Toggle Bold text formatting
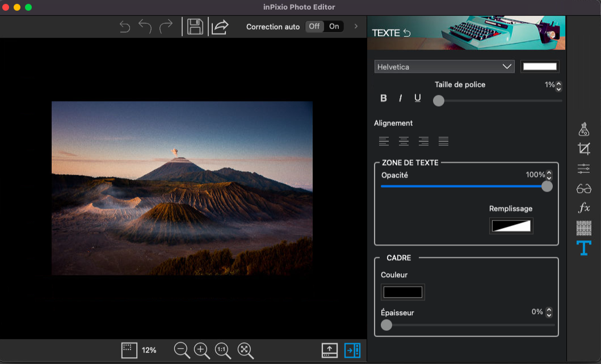 pyautogui.click(x=384, y=98)
